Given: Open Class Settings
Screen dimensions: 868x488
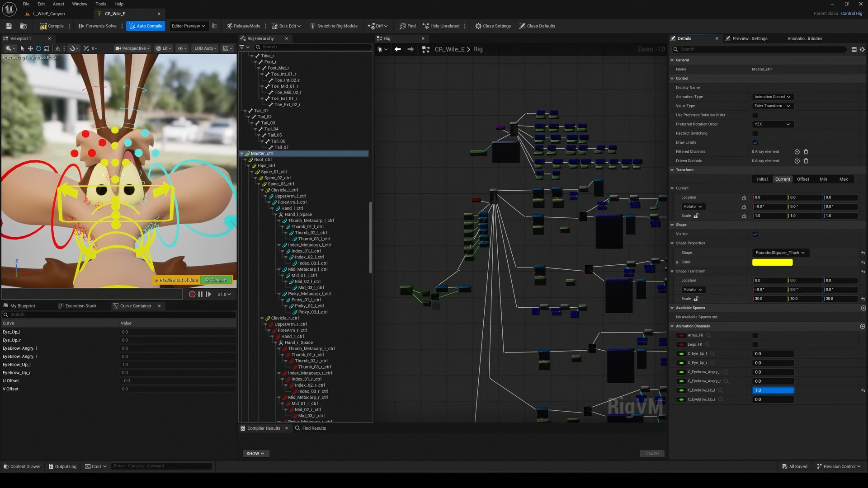Looking at the screenshot, I should point(493,26).
